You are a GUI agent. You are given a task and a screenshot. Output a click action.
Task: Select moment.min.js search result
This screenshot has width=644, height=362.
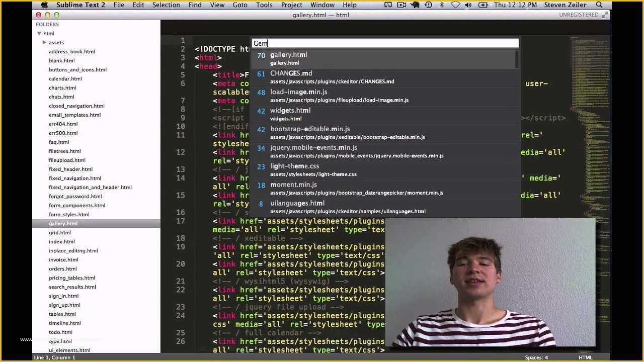(x=383, y=189)
